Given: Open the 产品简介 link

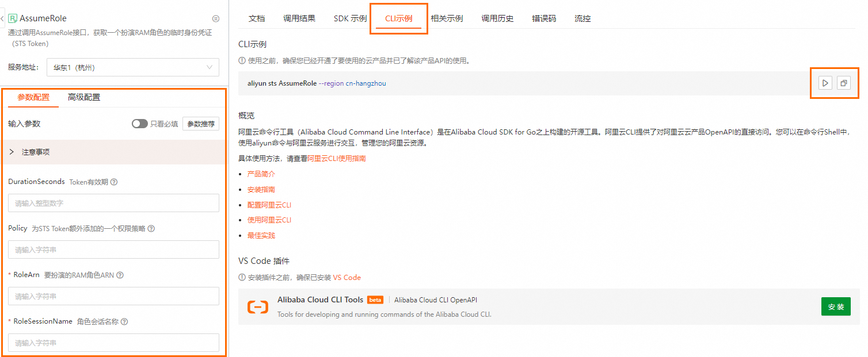Looking at the screenshot, I should click(x=261, y=174).
